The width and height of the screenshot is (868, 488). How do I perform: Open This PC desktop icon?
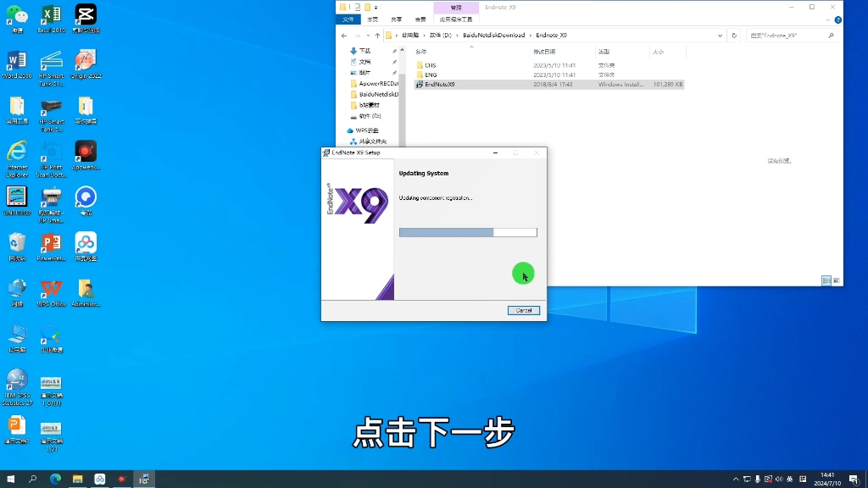click(x=17, y=338)
